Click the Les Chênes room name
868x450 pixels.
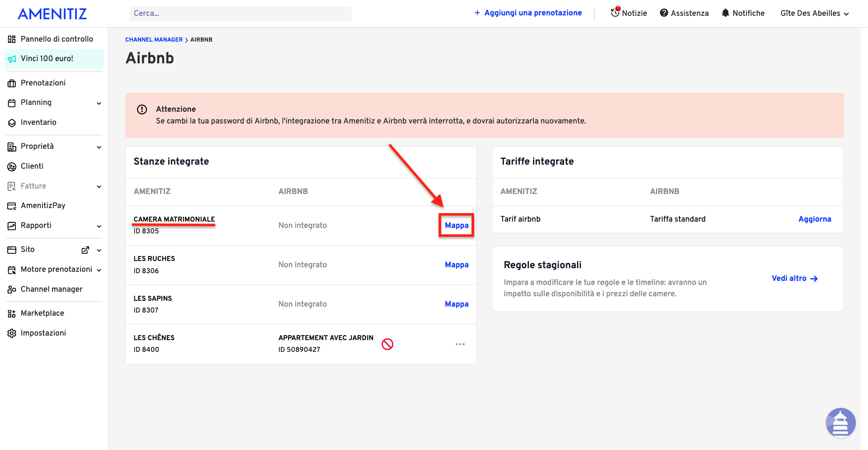click(x=154, y=338)
